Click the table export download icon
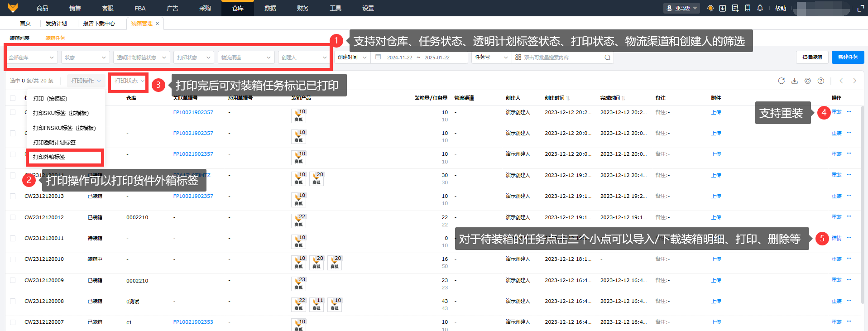This screenshot has height=331, width=868. [794, 81]
